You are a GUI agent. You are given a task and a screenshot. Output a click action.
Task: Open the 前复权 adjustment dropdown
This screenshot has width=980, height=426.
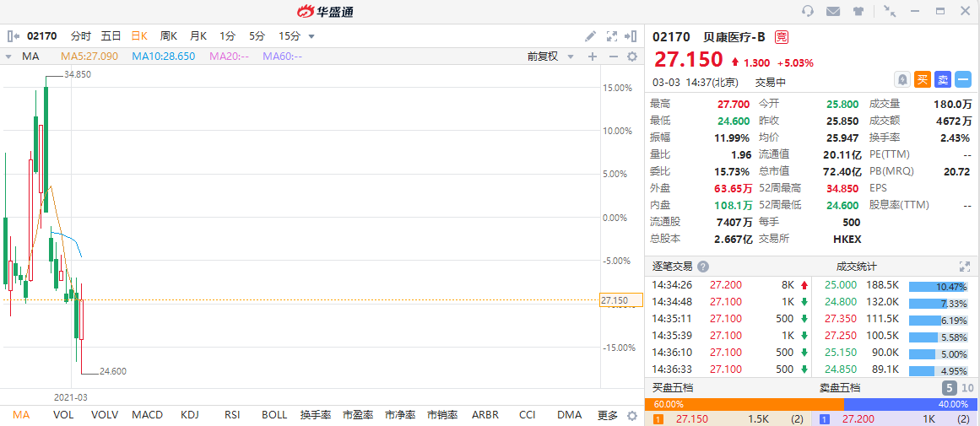tap(550, 57)
